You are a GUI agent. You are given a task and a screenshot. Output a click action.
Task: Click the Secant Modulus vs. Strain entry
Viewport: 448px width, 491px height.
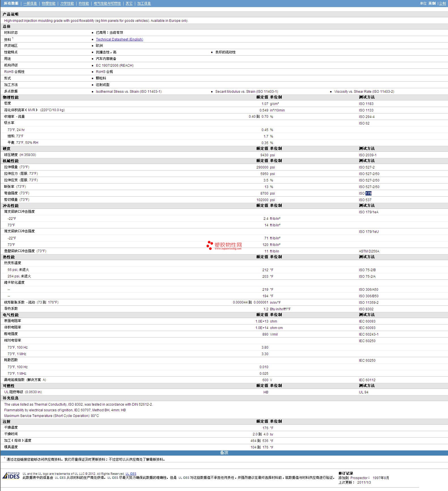247,92
